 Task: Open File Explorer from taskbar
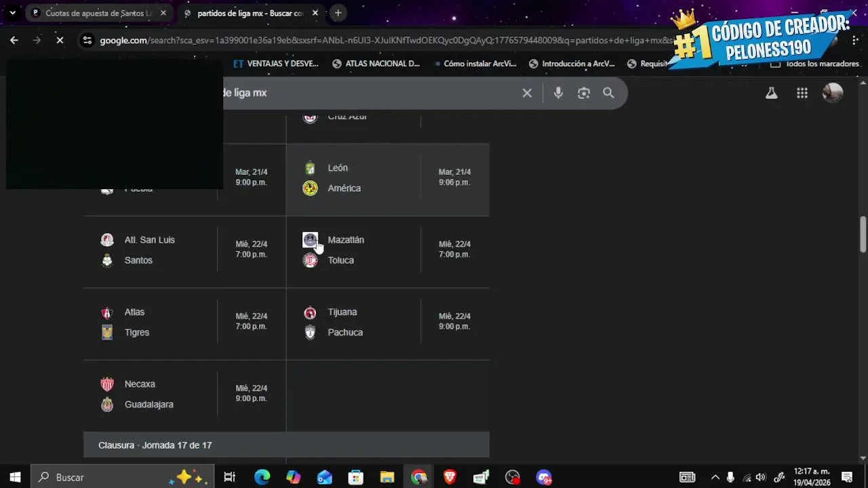point(387,477)
